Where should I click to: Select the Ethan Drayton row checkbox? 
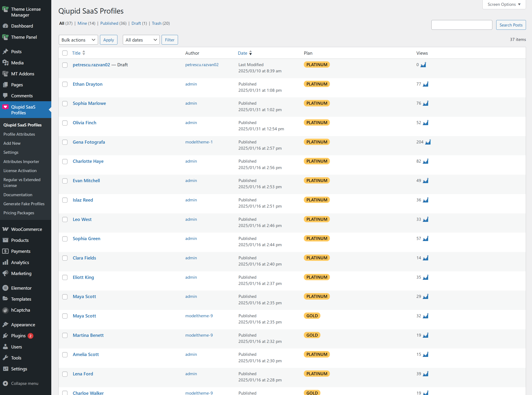pyautogui.click(x=65, y=84)
